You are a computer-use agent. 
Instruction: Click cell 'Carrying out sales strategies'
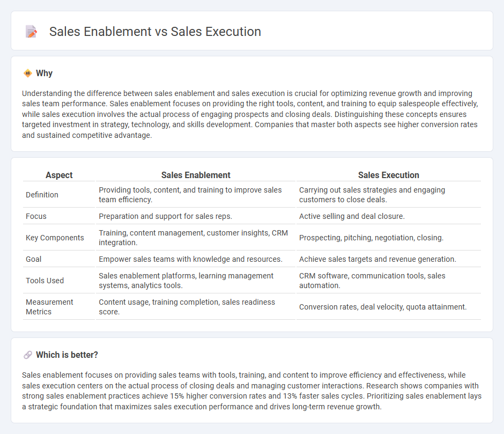click(389, 195)
